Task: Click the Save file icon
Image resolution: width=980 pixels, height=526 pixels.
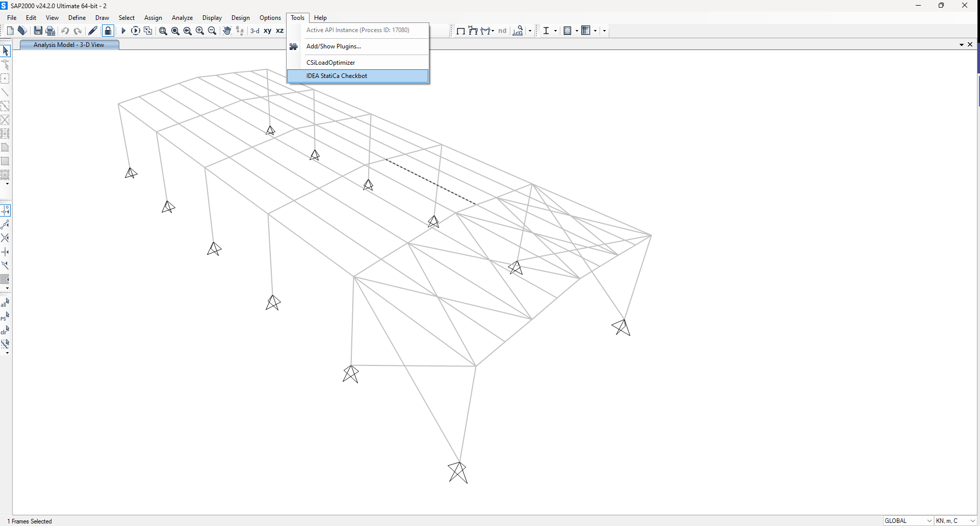Action: tap(38, 31)
